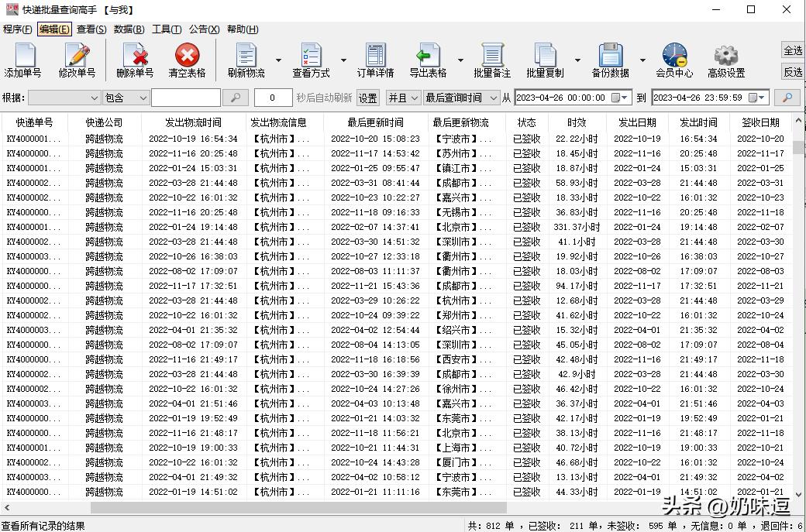Click the keyword search input field
806x532 pixels.
[186, 98]
